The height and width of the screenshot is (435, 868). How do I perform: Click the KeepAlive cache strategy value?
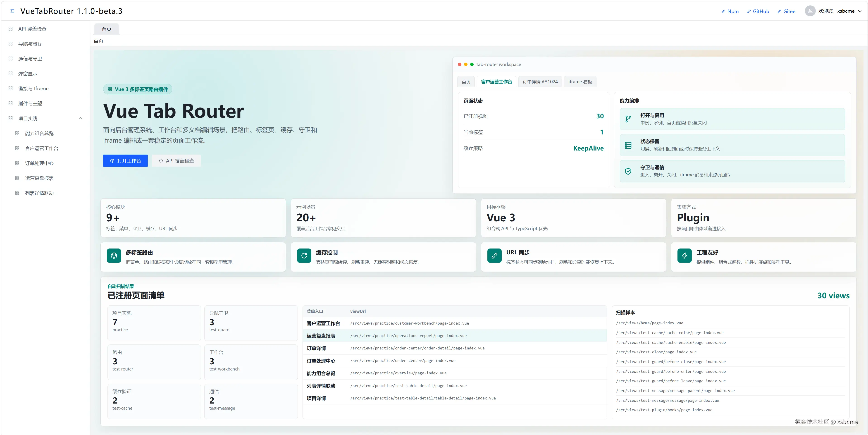tap(588, 148)
